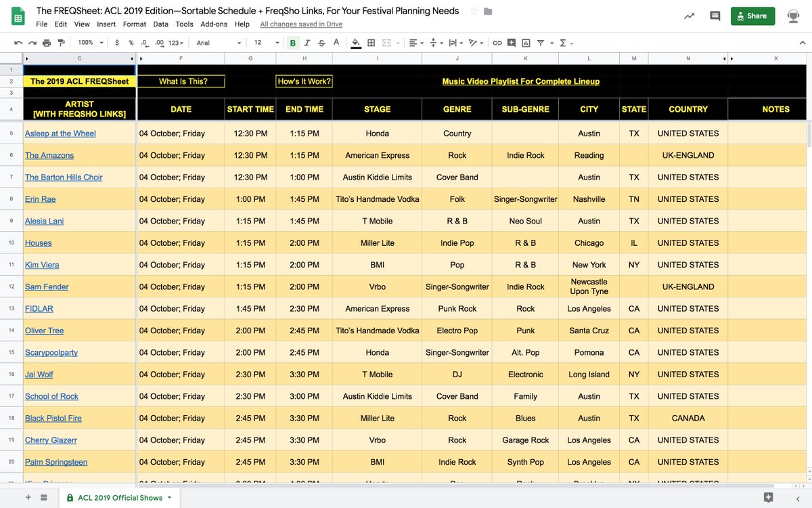This screenshot has height=508, width=812.
Task: Select the Paint format tool
Action: pos(61,43)
